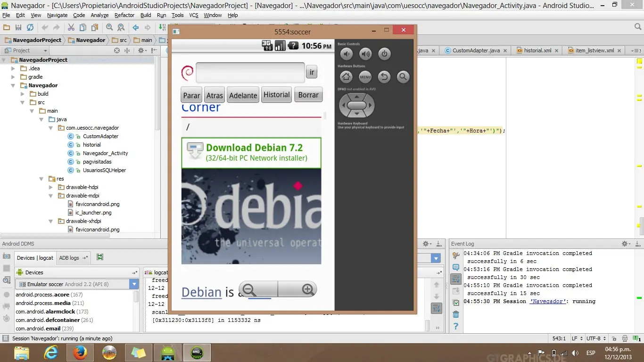Switch to the CustomAdapter.java tab
644x362 pixels.
(x=476, y=50)
